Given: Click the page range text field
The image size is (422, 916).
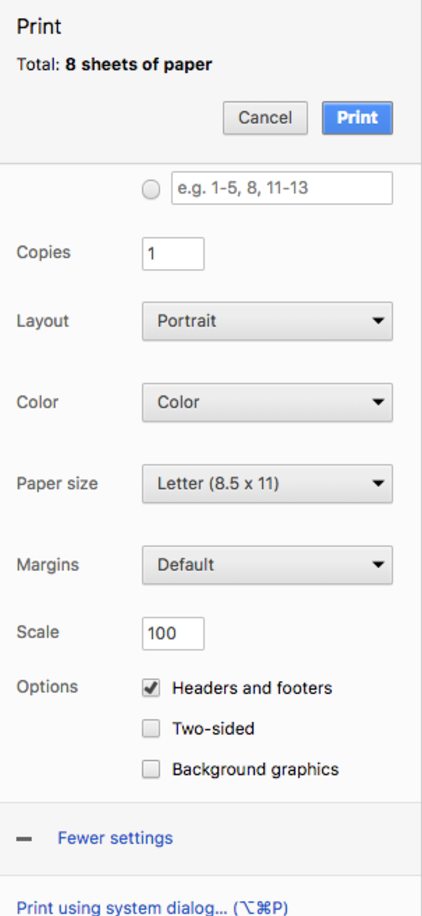Looking at the screenshot, I should click(282, 188).
